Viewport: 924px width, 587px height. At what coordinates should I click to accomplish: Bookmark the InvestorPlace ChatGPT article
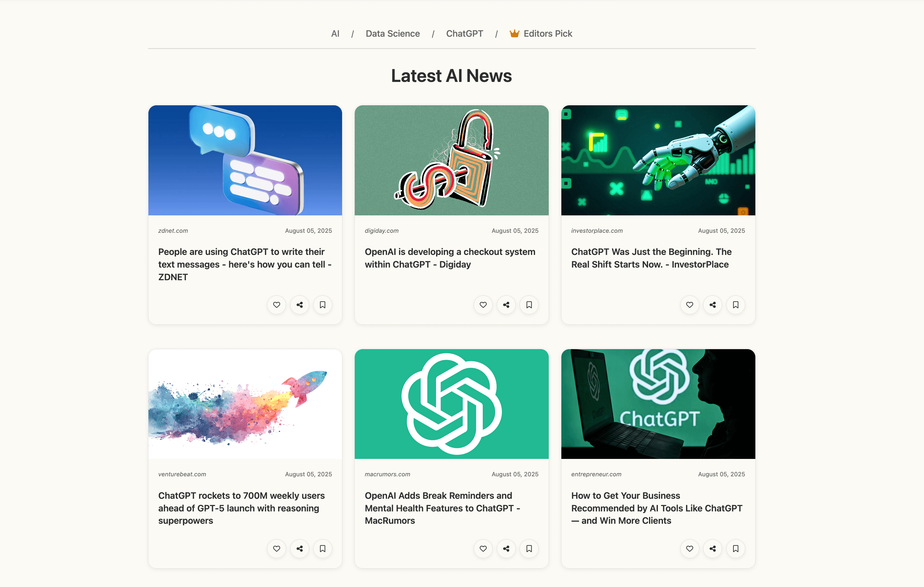[x=735, y=305]
